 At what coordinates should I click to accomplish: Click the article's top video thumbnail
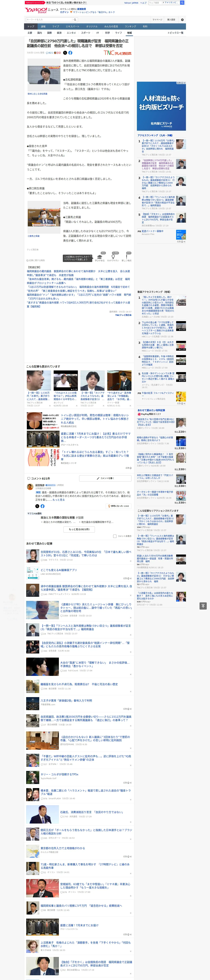44,75
